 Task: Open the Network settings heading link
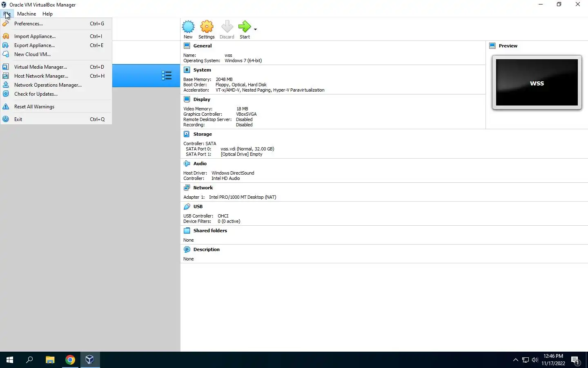[x=203, y=188]
